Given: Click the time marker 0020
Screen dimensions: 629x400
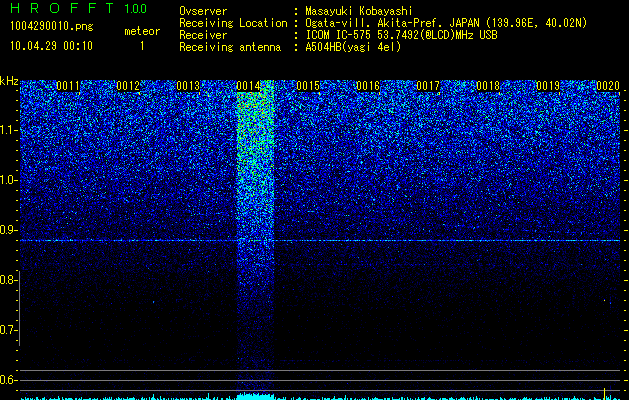Looking at the screenshot, I should [x=608, y=86].
